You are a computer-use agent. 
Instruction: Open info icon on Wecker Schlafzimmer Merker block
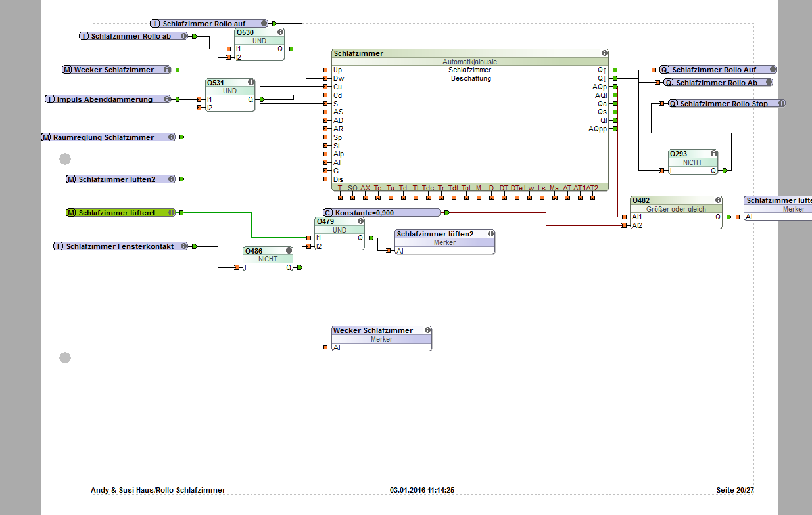(427, 330)
